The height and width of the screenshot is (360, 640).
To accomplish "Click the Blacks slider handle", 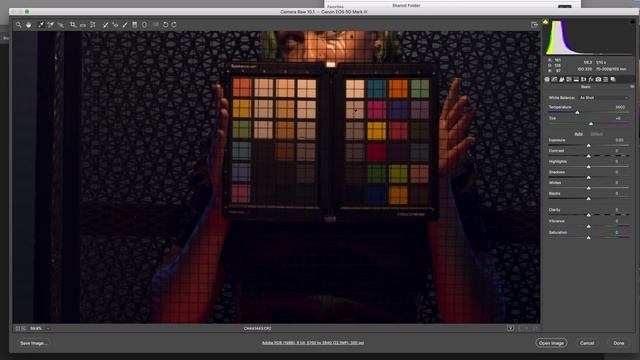I will pos(589,198).
